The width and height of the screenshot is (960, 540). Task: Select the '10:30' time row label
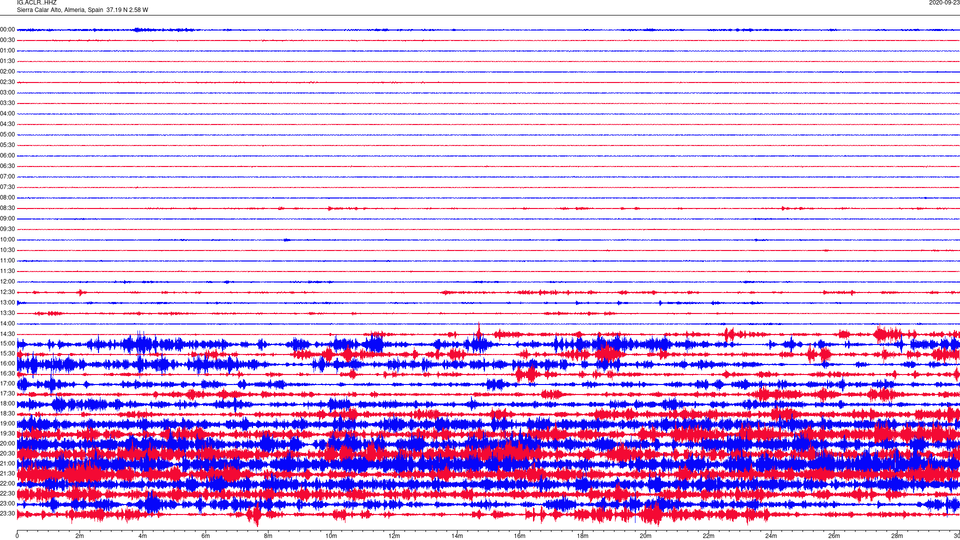7,250
